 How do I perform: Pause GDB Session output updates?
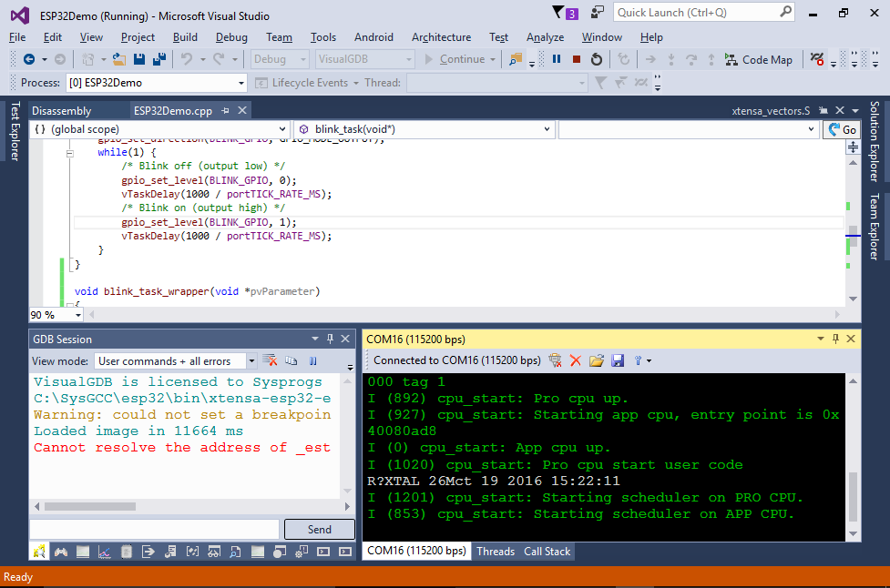(x=313, y=360)
